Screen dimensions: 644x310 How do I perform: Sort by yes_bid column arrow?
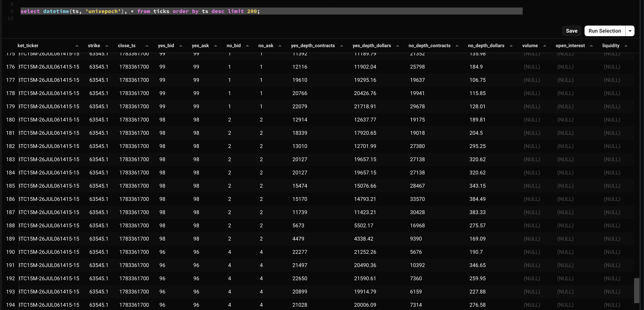181,46
